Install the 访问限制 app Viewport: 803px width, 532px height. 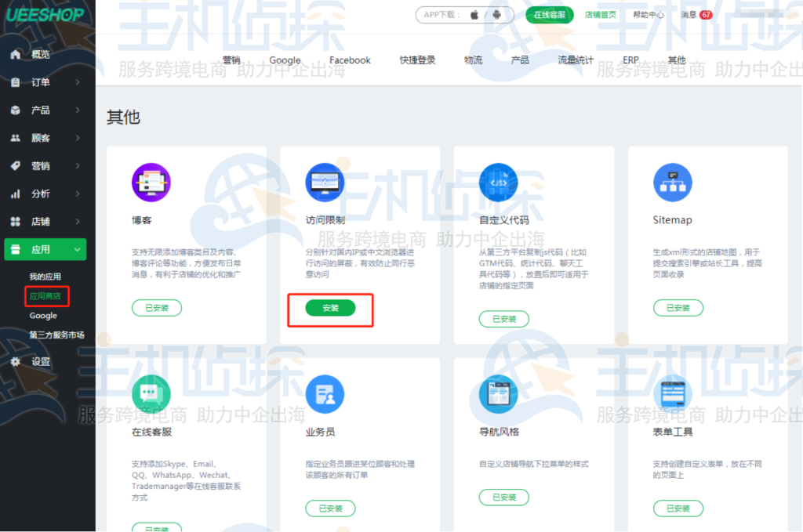[x=330, y=309]
